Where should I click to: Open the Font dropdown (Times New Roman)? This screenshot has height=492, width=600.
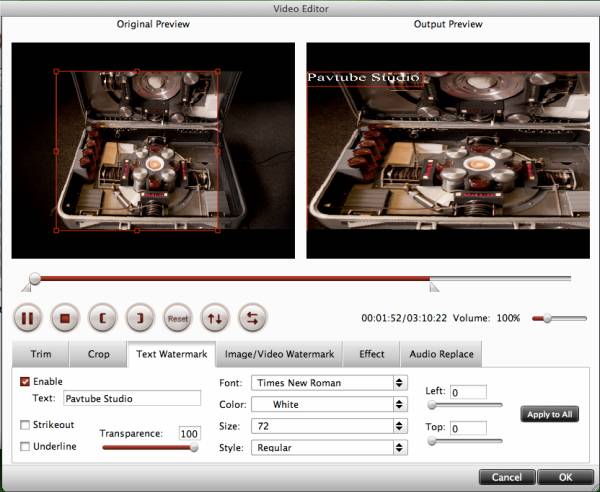(x=329, y=383)
